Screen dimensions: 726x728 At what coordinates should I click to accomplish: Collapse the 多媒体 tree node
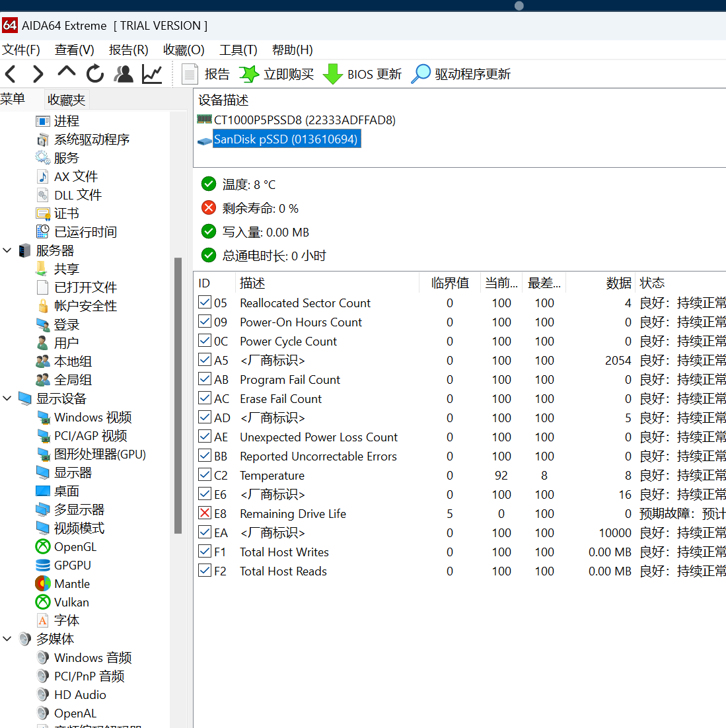click(x=7, y=639)
